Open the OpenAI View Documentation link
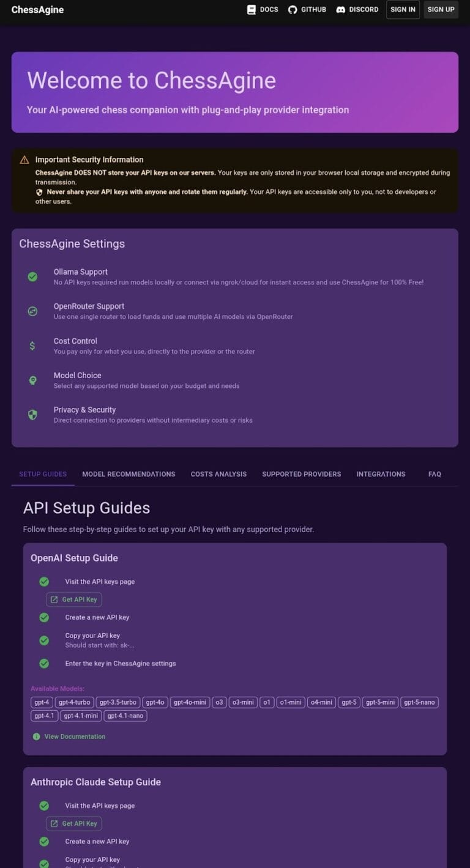The height and width of the screenshot is (868, 470). [x=75, y=736]
